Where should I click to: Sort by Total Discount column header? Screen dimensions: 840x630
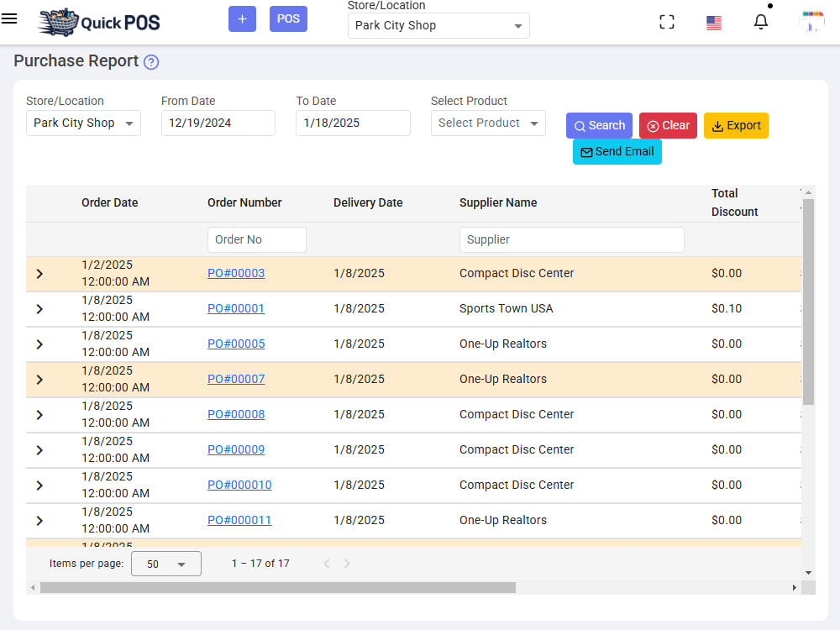734,202
